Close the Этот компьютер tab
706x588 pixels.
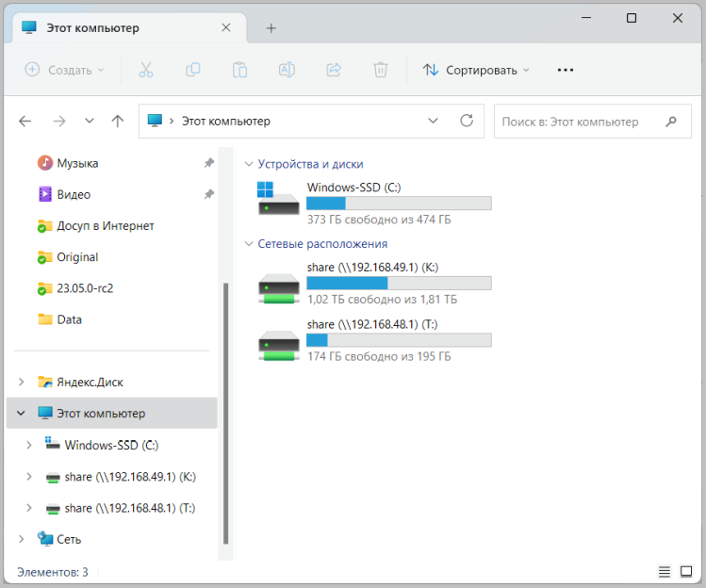point(226,28)
